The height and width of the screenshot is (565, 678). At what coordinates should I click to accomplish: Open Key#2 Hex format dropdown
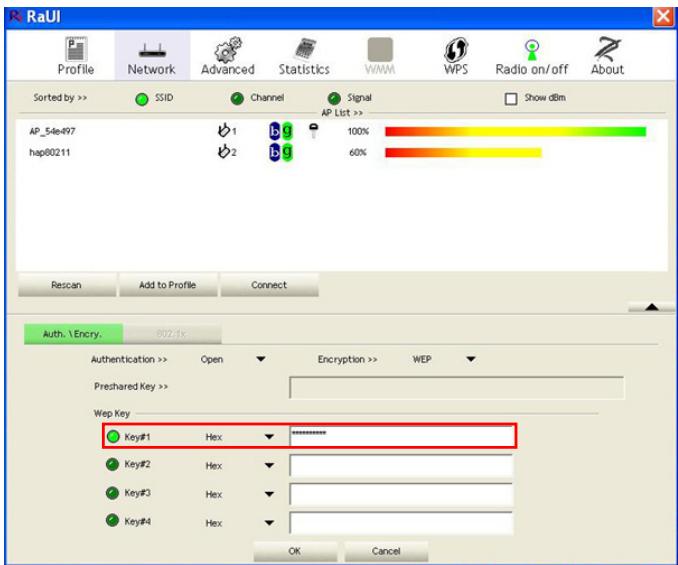(x=269, y=466)
